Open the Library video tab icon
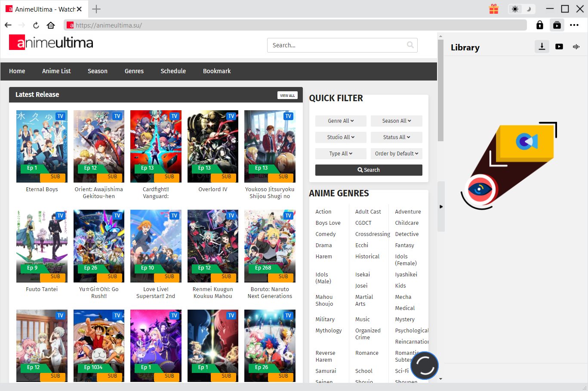Image resolution: width=588 pixels, height=391 pixels. pos(559,47)
